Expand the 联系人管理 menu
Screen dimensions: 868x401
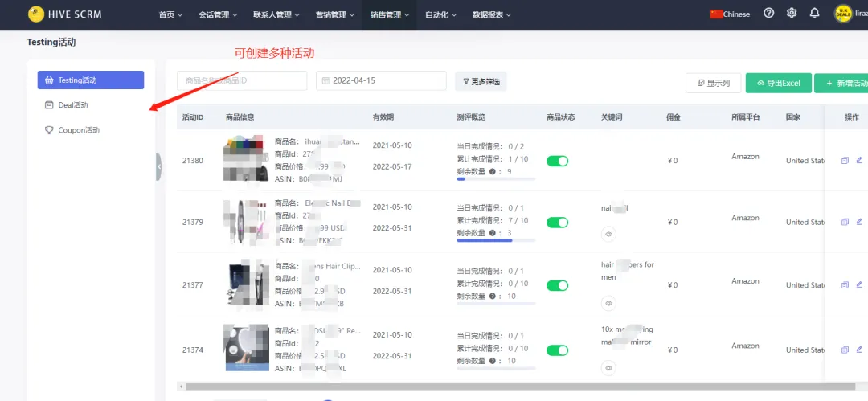(276, 15)
